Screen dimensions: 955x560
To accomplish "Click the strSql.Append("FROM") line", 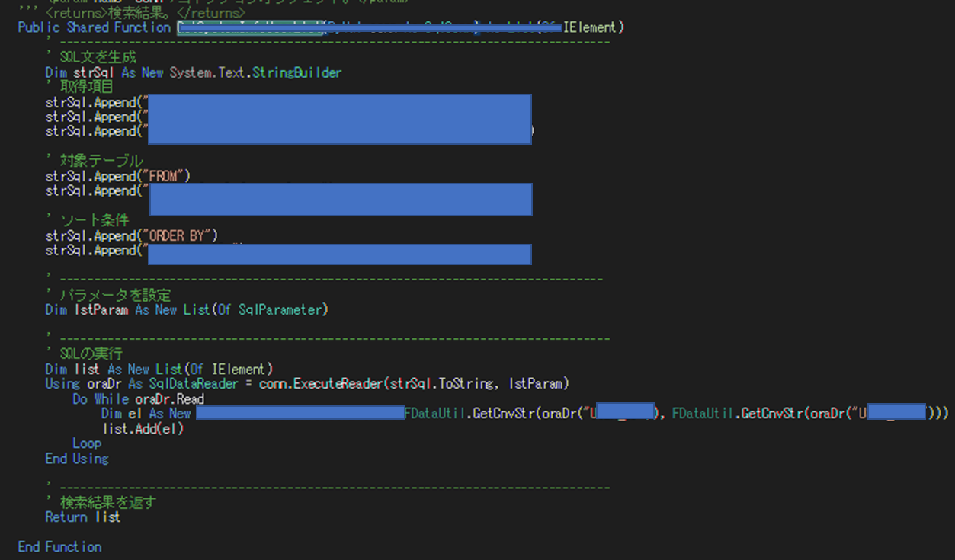I will point(117,176).
